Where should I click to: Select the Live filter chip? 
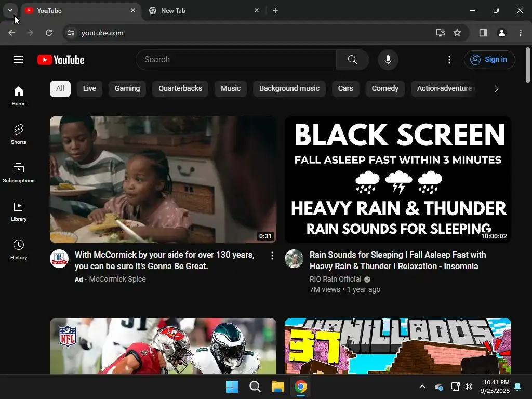tap(89, 88)
